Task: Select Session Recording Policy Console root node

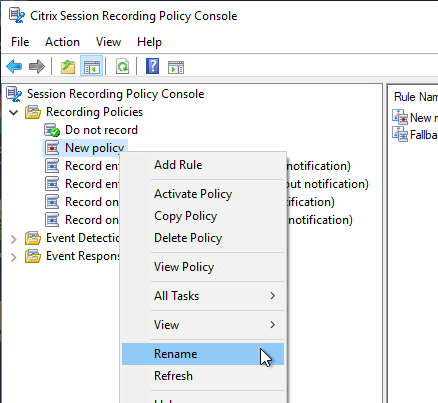Action: pyautogui.click(x=115, y=94)
